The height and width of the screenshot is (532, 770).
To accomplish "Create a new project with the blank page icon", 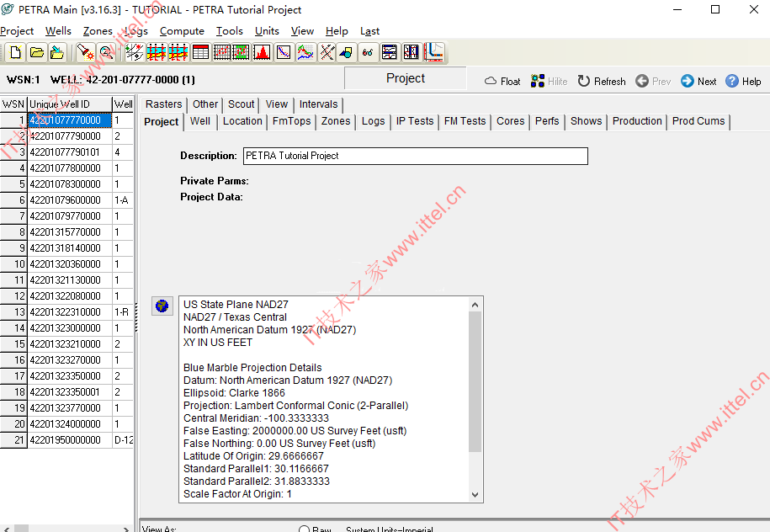I will (x=15, y=52).
